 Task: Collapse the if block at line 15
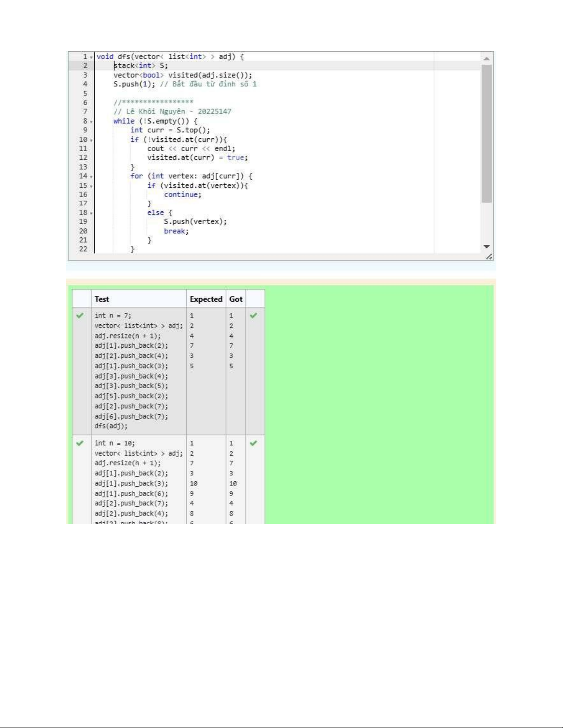(x=91, y=186)
